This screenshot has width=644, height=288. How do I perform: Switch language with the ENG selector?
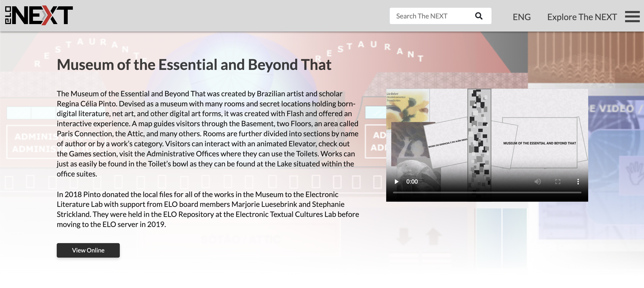click(521, 17)
